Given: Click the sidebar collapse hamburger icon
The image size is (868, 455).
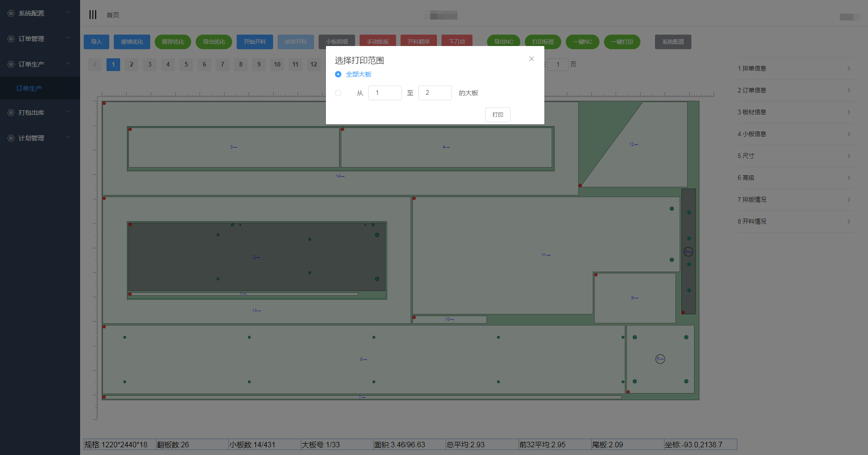Looking at the screenshot, I should pos(93,15).
